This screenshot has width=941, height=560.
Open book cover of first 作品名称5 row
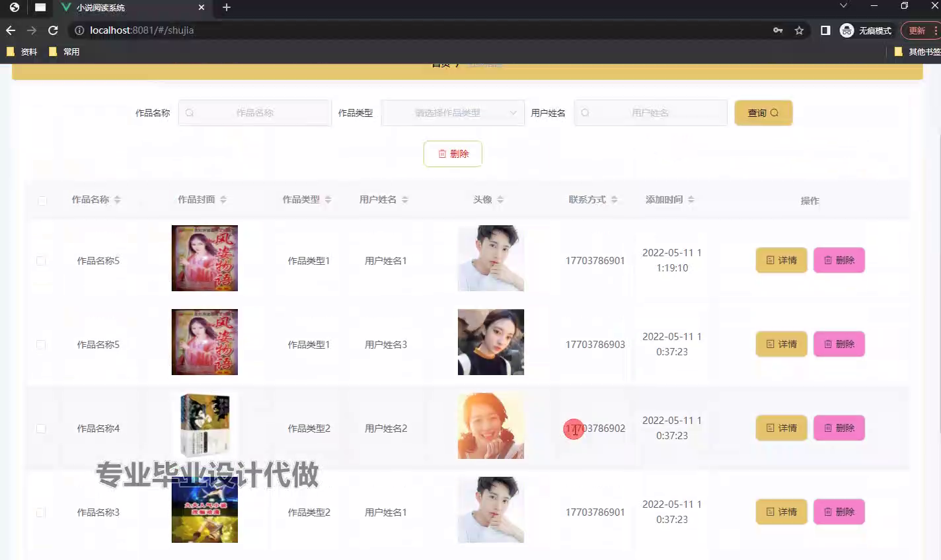[x=205, y=258]
